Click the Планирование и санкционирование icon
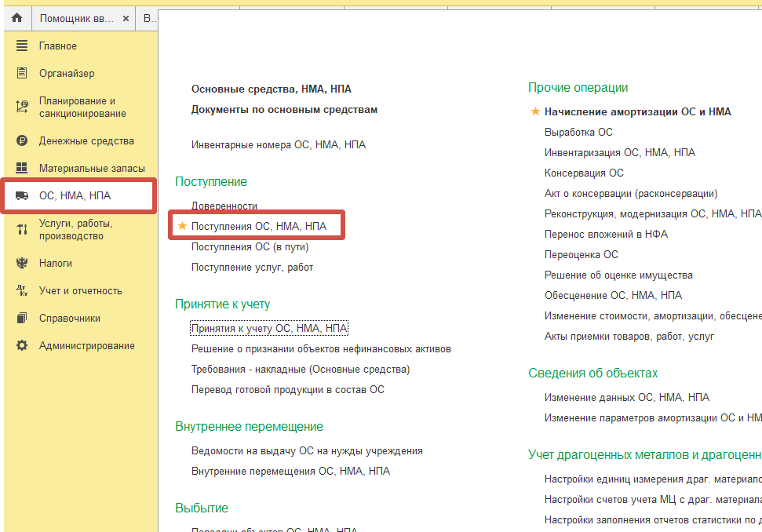The width and height of the screenshot is (762, 532). click(22, 107)
